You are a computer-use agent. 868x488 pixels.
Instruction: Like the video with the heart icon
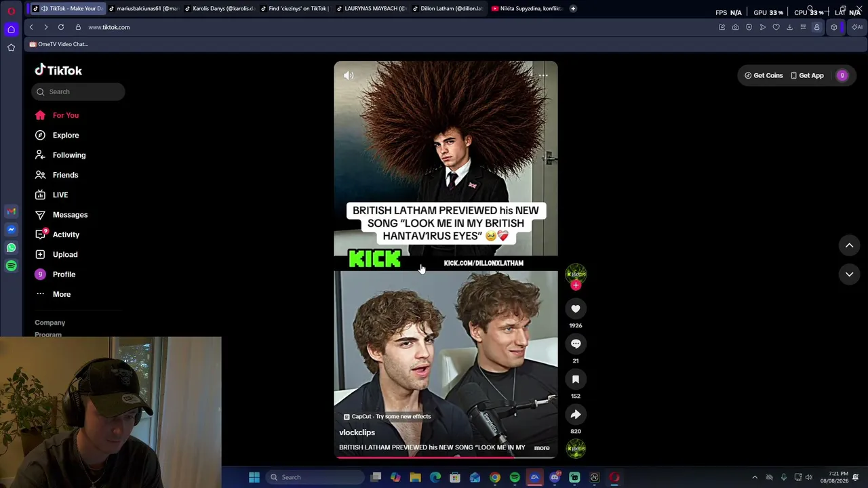(576, 309)
